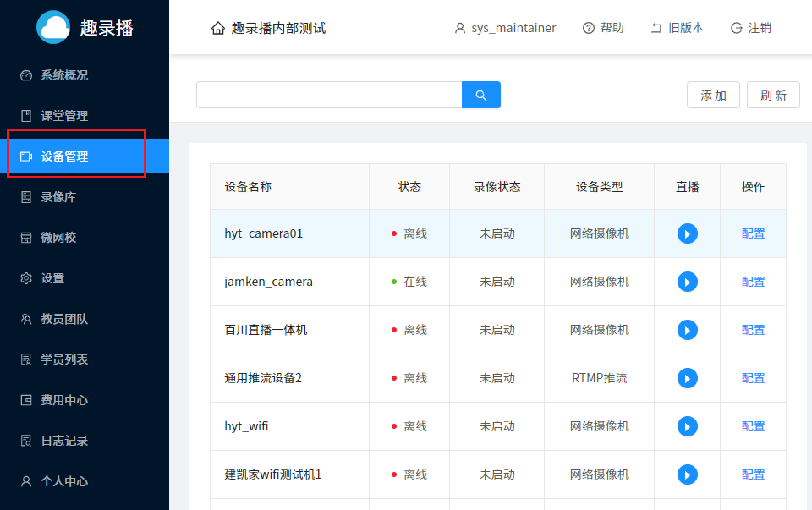The height and width of the screenshot is (510, 812).
Task: Switch to 旧版本 old version
Action: tap(677, 28)
